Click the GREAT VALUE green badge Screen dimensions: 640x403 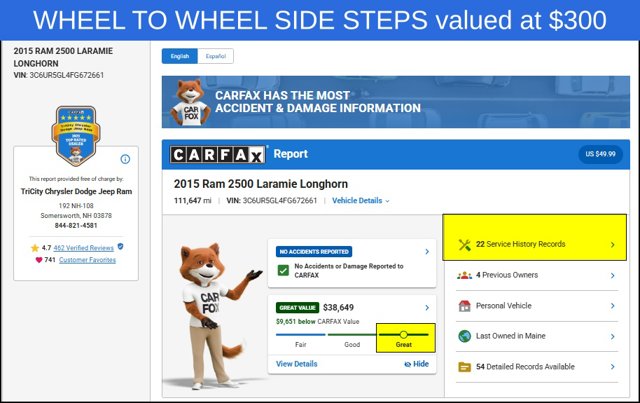point(298,307)
